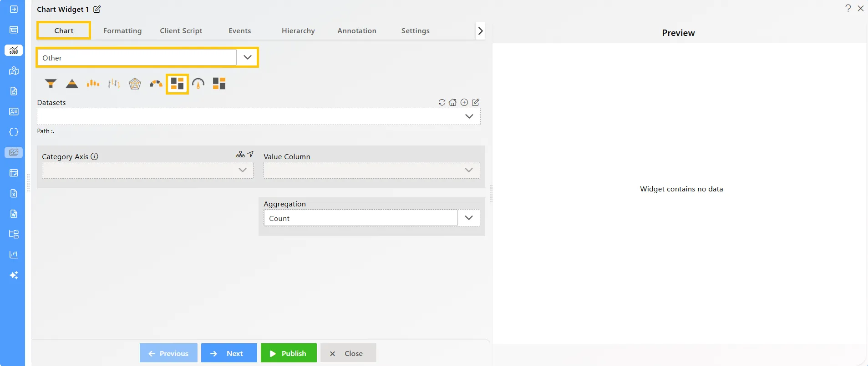Pick the semi-circle arc gauge icon
Screen dimensions: 868x366
[156, 84]
